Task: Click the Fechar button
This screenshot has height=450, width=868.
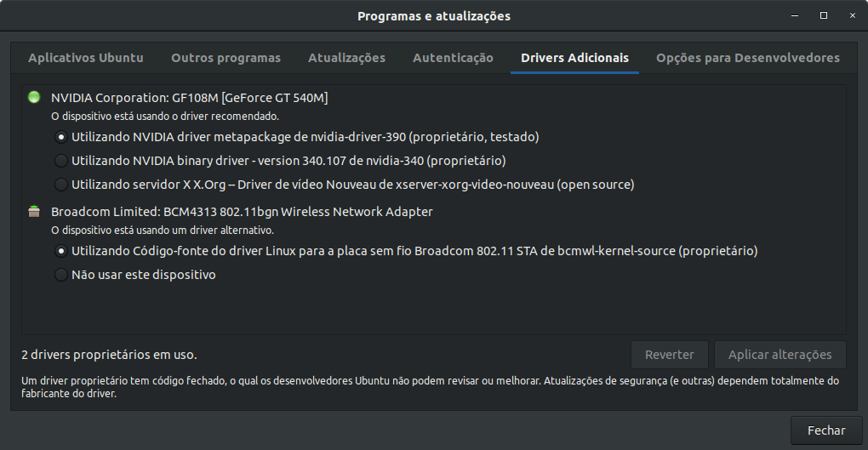Action: [826, 430]
